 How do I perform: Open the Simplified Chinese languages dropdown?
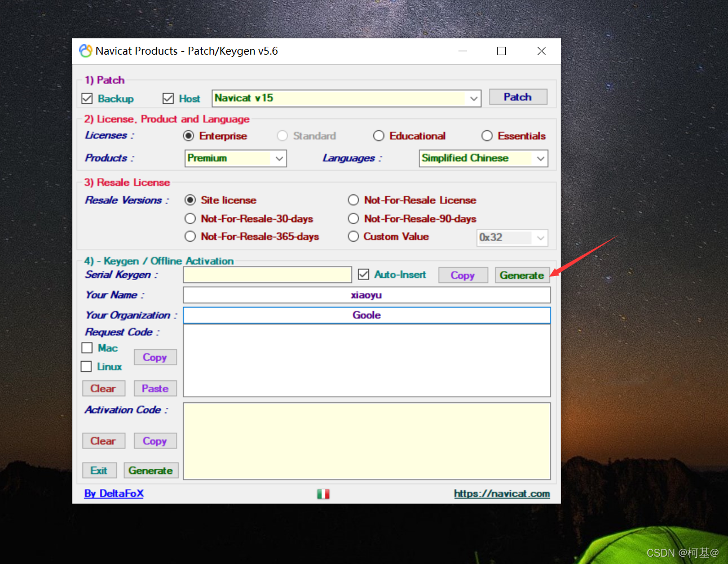[484, 158]
